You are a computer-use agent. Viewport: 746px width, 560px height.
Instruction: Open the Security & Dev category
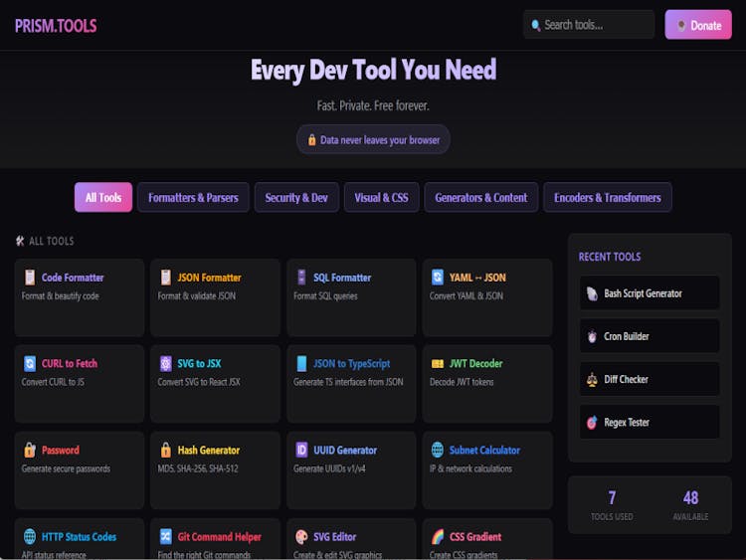pos(296,197)
